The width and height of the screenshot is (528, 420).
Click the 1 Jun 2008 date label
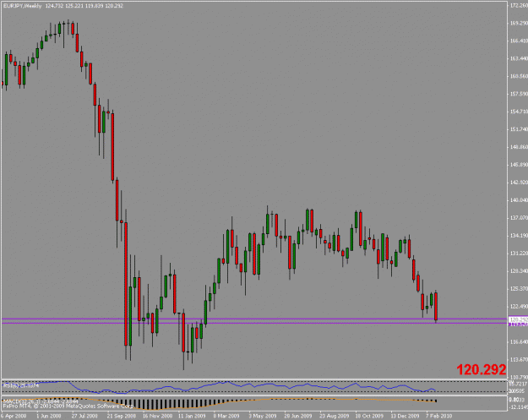[x=49, y=416]
